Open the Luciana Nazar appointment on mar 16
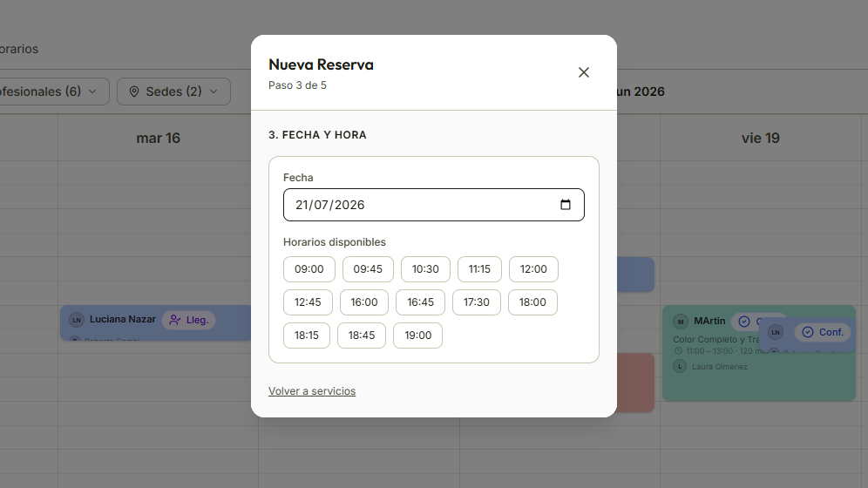This screenshot has height=488, width=868. click(155, 323)
